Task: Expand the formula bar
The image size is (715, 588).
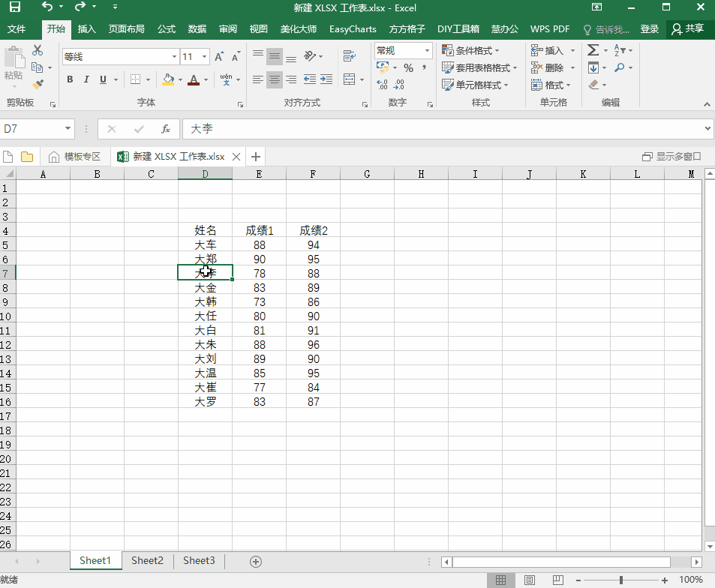Action: pos(707,128)
